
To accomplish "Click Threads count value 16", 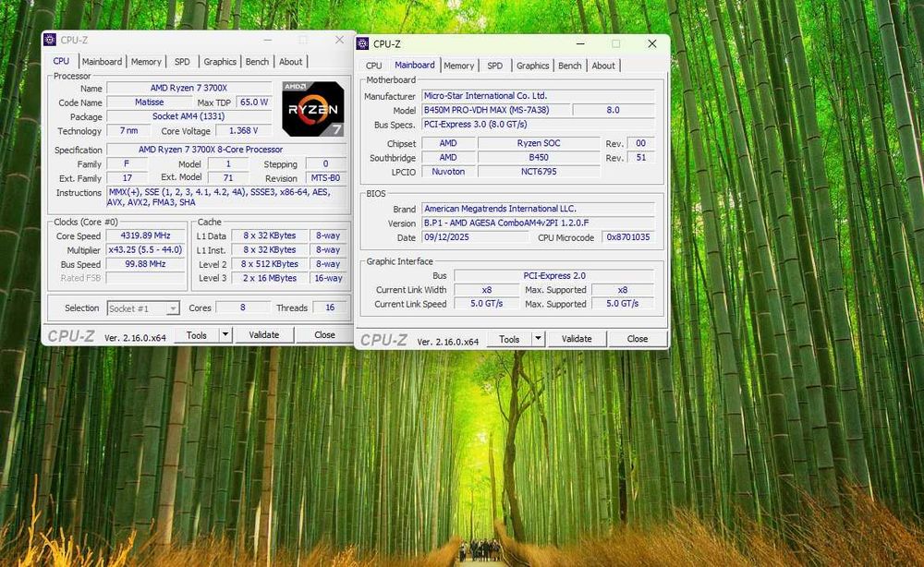I will [x=330, y=308].
